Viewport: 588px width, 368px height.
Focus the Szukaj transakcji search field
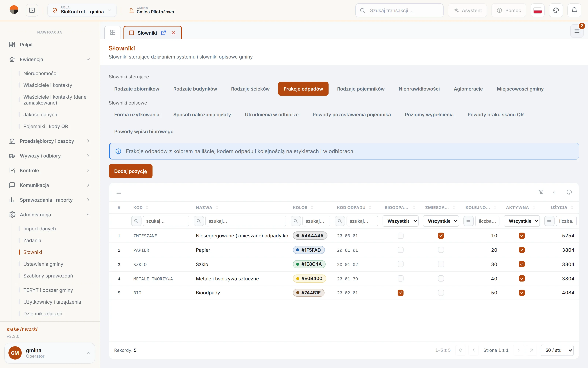click(399, 10)
